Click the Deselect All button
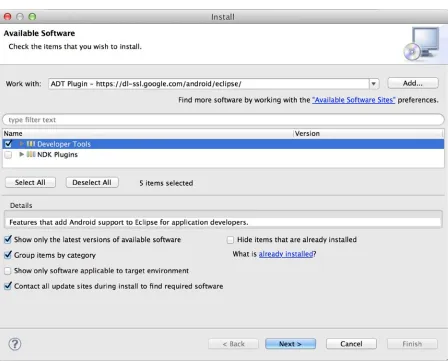448x361 pixels. [92, 182]
